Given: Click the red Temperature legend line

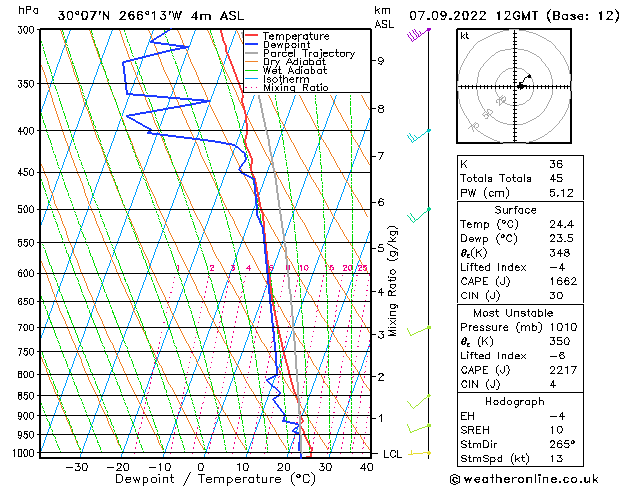Looking at the screenshot, I should click(x=251, y=36).
